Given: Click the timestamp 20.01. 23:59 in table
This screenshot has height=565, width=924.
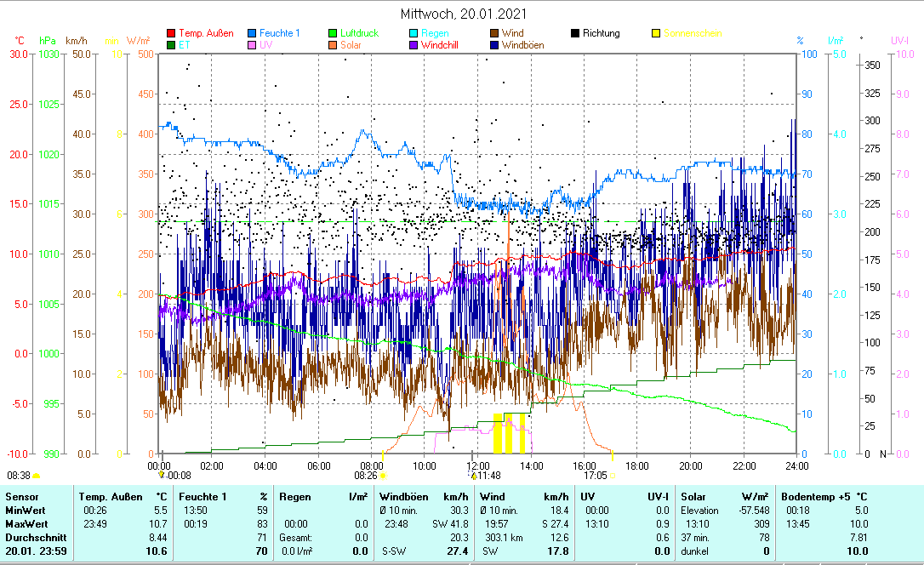Looking at the screenshot, I should pos(34,551).
